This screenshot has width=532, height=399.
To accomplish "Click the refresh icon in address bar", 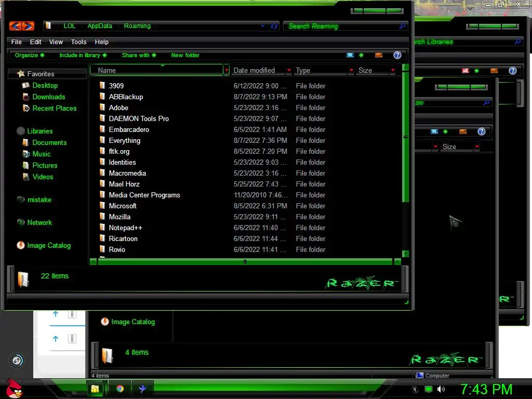I will (x=274, y=26).
